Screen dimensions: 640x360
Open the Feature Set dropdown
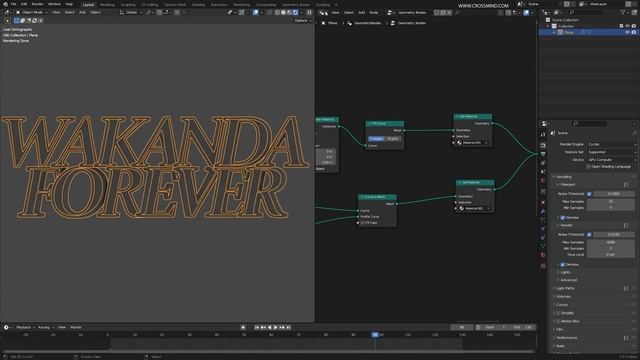(612, 152)
